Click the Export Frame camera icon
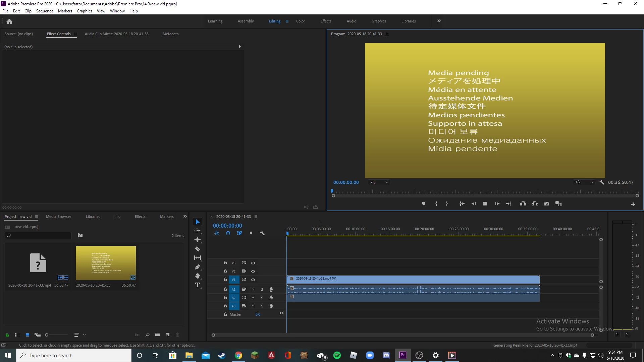 click(547, 204)
